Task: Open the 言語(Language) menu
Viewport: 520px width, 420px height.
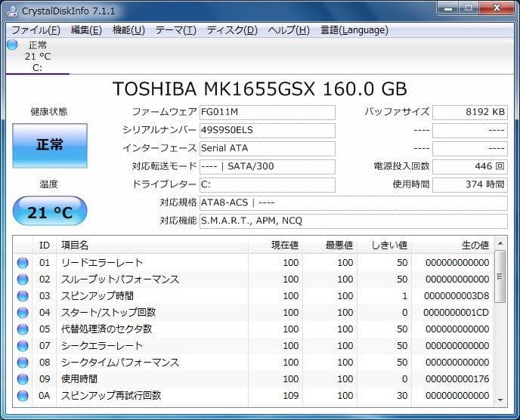Action: pyautogui.click(x=354, y=30)
